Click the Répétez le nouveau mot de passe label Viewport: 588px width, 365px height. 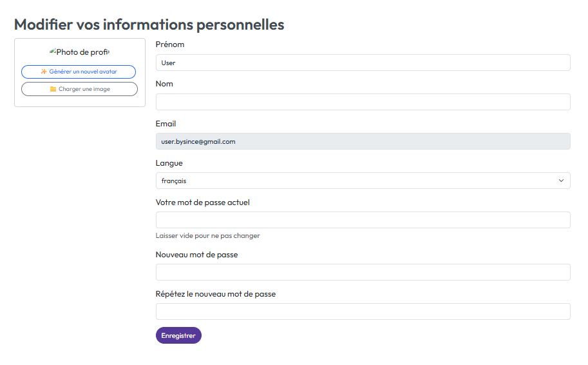(215, 294)
